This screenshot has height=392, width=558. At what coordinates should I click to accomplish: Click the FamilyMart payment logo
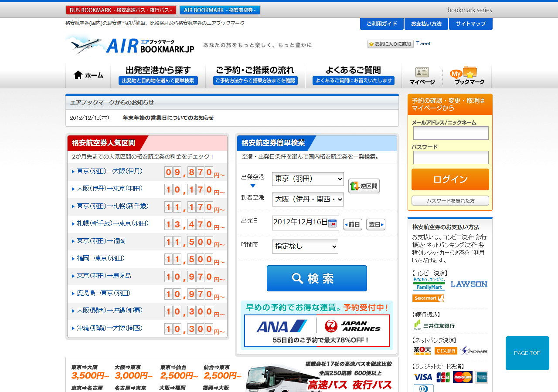[x=429, y=284]
